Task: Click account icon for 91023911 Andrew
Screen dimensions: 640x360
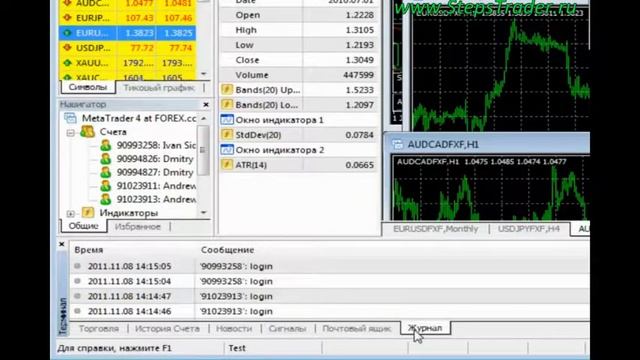Action: click(105, 186)
